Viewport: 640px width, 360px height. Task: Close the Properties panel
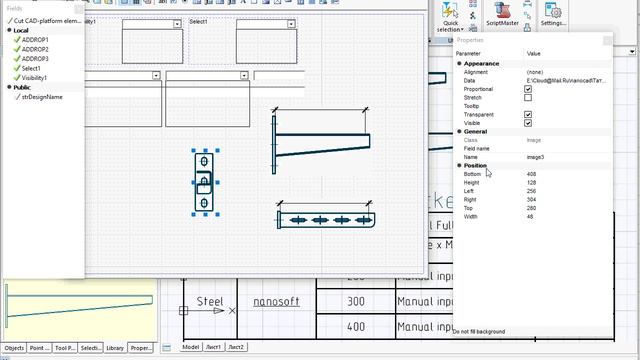pos(608,40)
